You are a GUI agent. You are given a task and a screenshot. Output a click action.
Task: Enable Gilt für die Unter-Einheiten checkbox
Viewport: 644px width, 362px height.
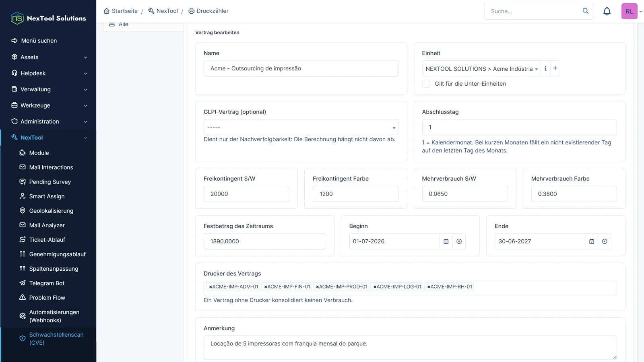426,84
